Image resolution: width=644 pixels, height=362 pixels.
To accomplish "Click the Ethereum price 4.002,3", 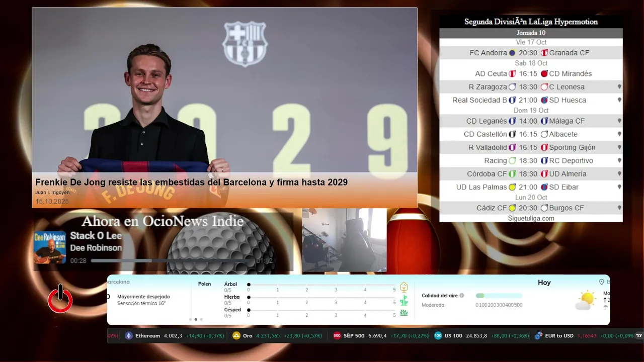I will click(x=173, y=336).
